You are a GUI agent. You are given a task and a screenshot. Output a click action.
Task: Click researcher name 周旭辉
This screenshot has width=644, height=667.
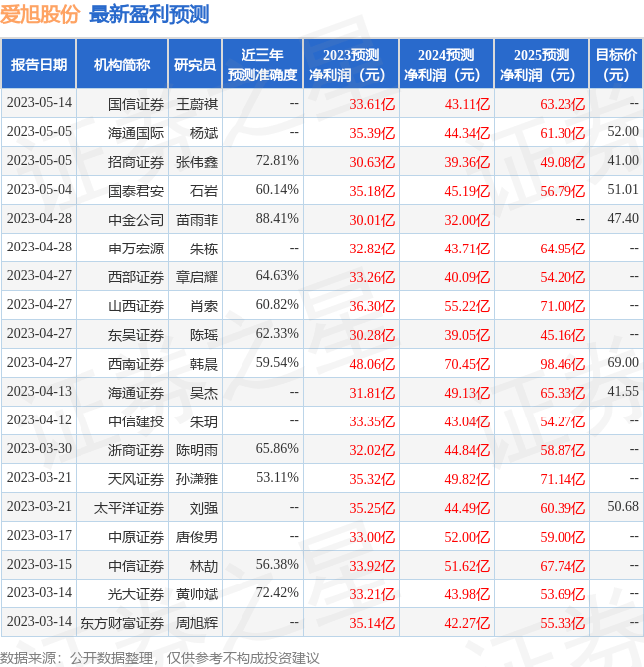click(197, 623)
